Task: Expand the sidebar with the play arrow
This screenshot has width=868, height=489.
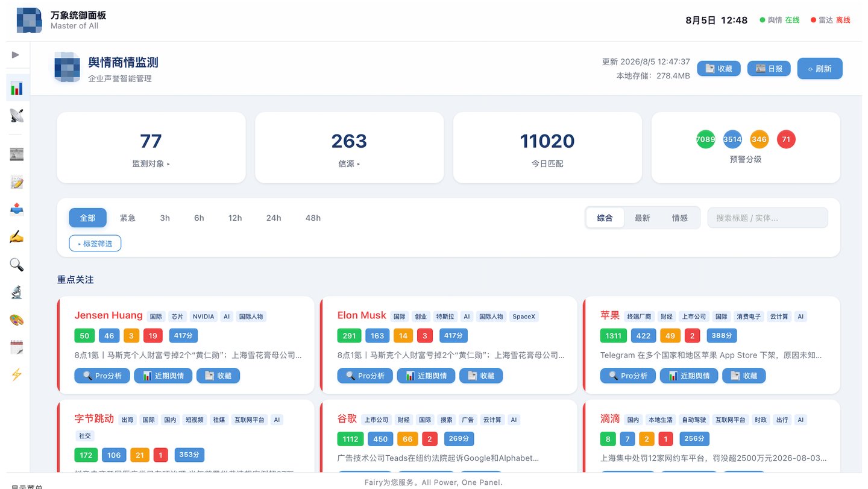Action: coord(16,55)
